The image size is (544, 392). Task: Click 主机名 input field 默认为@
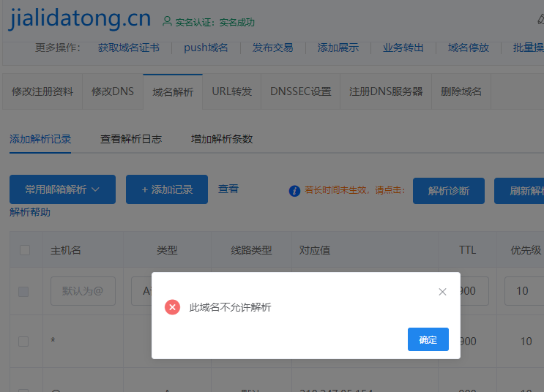pyautogui.click(x=83, y=291)
